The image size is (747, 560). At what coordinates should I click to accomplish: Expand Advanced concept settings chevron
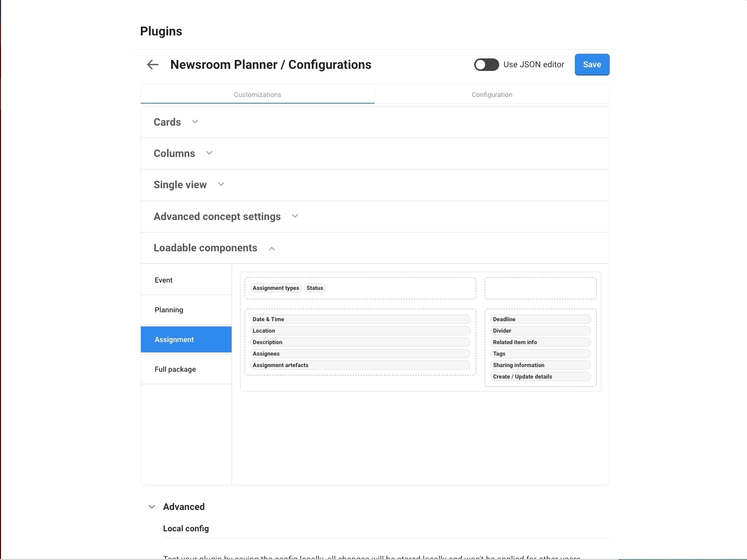click(x=295, y=216)
